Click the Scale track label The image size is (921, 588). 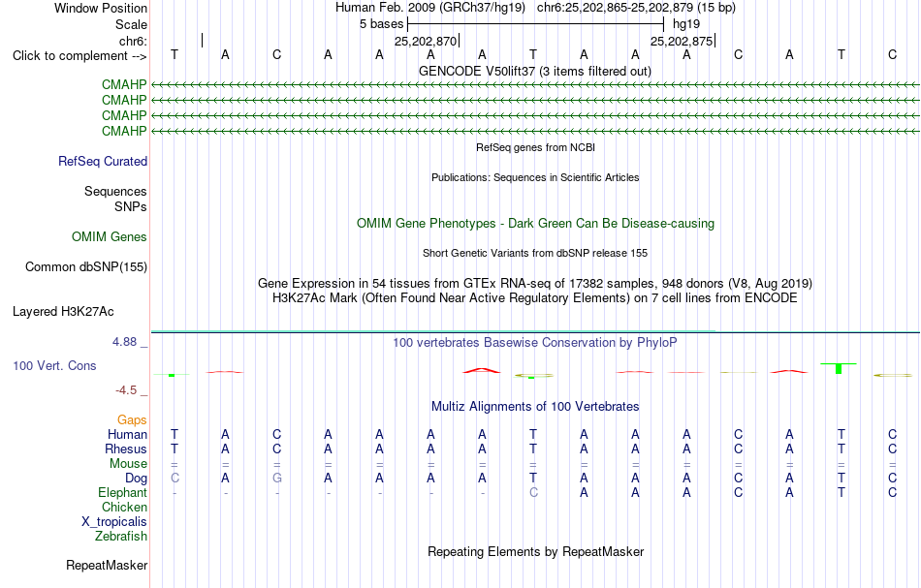coord(131,24)
